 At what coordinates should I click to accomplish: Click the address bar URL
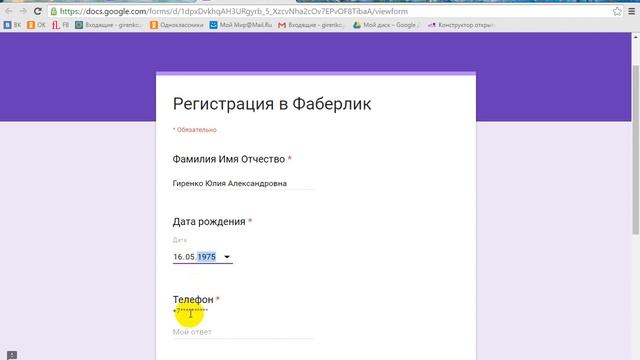click(x=233, y=11)
